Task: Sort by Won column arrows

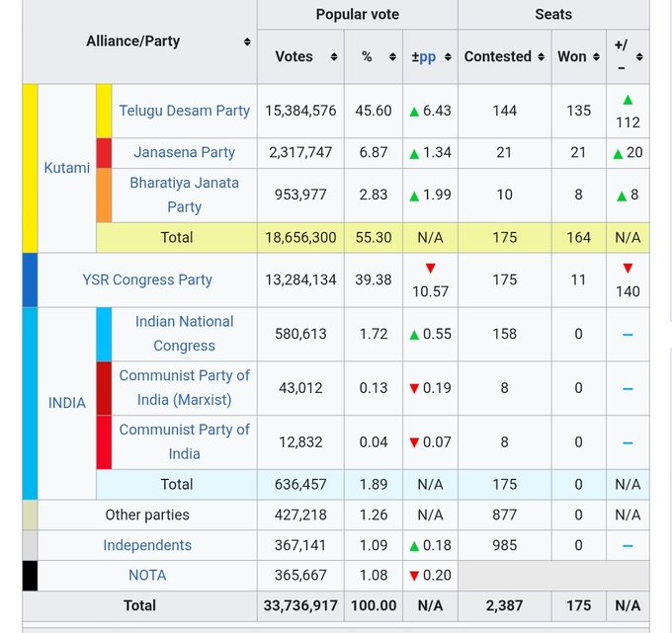Action: 596,56
